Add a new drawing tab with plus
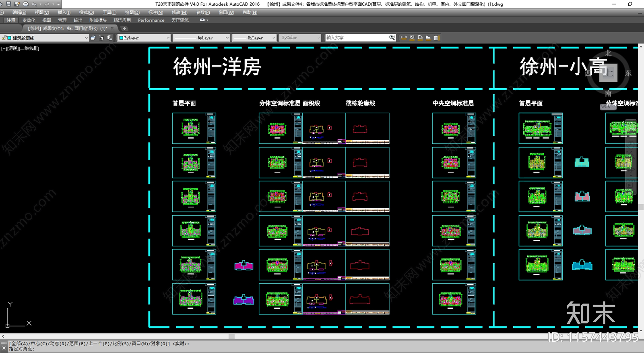Viewport: 644px width, 353px height. coord(124,29)
